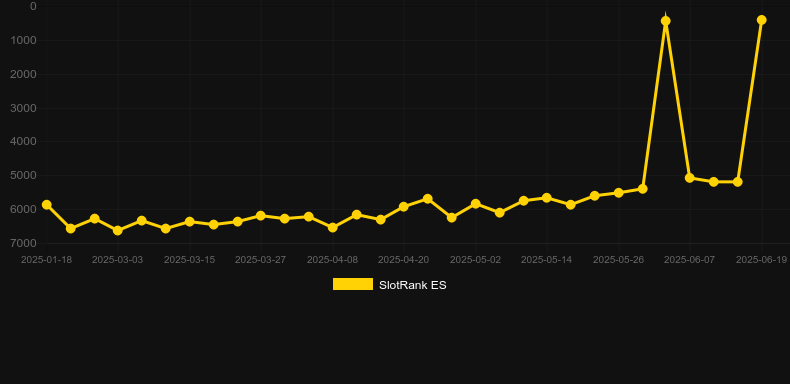Select the data point above 2025-04-20

(404, 207)
